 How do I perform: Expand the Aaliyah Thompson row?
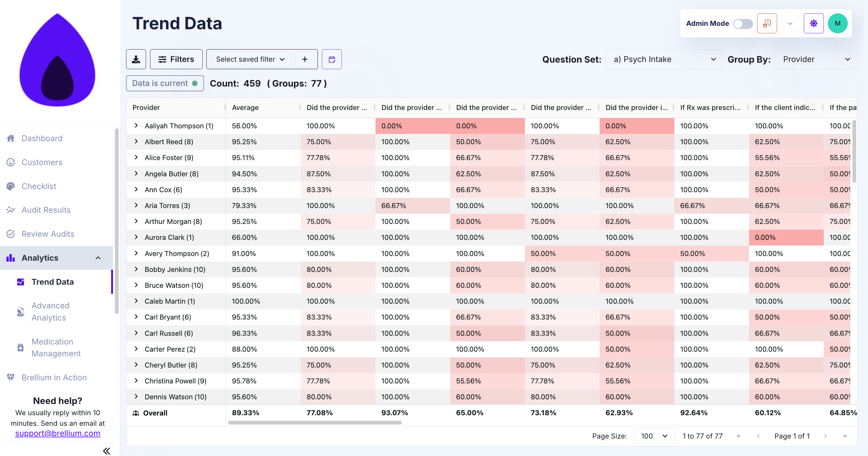pyautogui.click(x=136, y=126)
